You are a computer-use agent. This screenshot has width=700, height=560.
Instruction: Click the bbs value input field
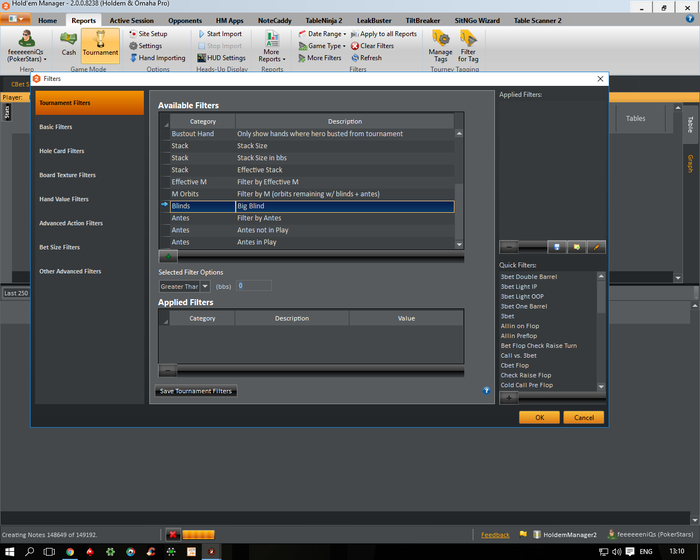(x=254, y=286)
